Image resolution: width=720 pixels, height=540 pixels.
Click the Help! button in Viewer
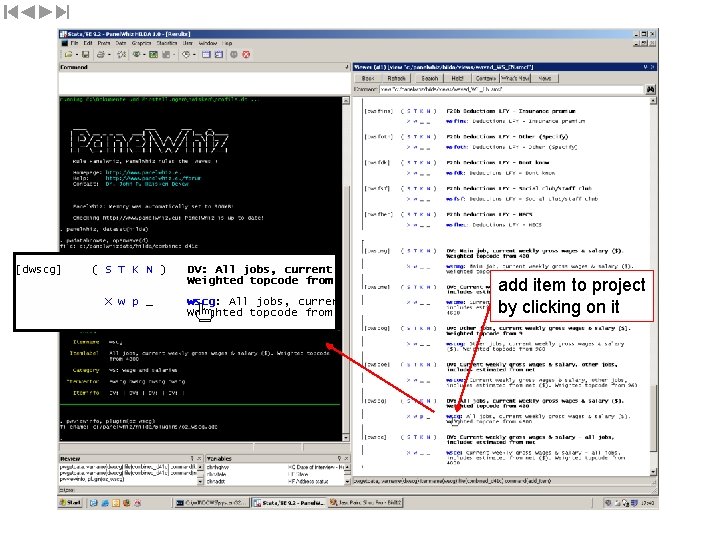click(x=457, y=79)
